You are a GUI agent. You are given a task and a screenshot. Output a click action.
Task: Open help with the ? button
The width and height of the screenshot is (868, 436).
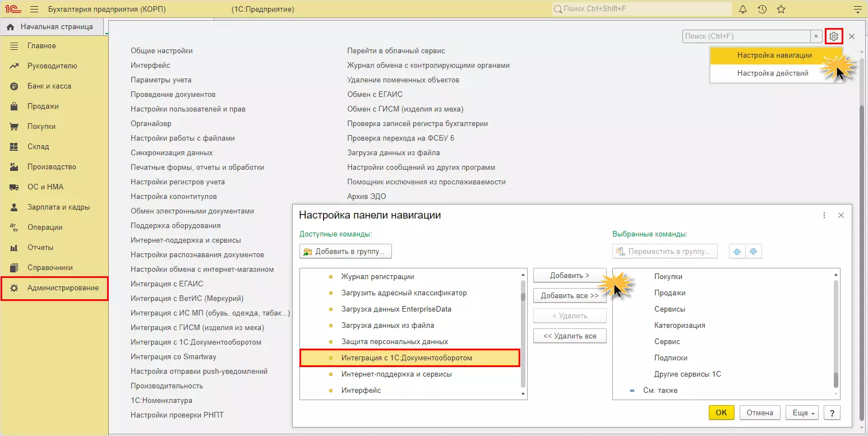point(832,413)
